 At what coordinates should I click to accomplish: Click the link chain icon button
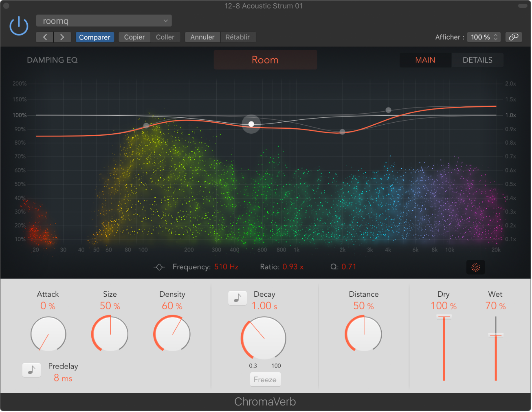pyautogui.click(x=514, y=37)
